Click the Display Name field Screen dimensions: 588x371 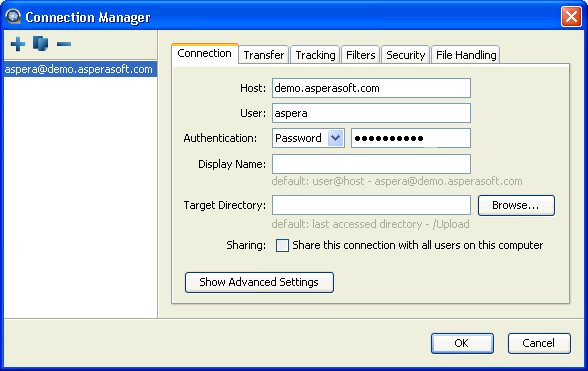pos(371,164)
